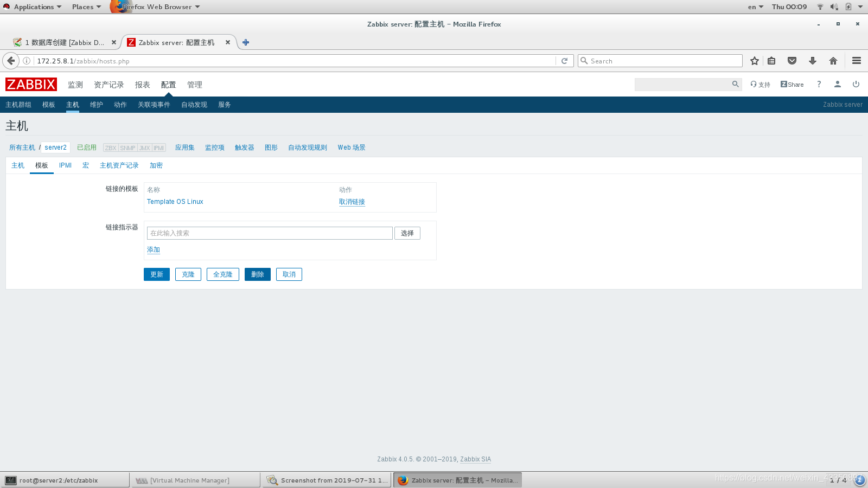This screenshot has height=488, width=868.
Task: Open the 应用集 link
Action: click(x=185, y=147)
